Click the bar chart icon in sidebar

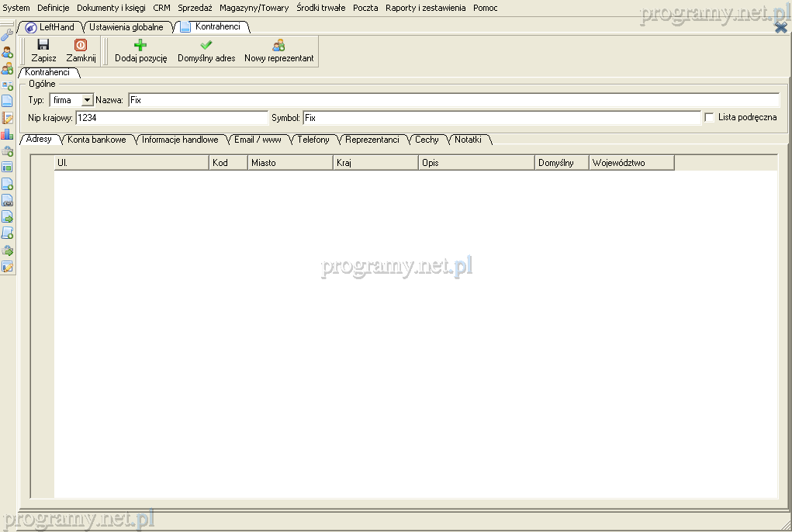click(x=7, y=134)
